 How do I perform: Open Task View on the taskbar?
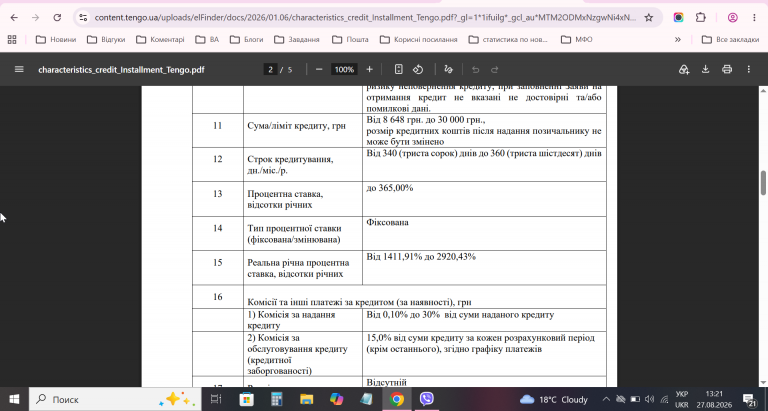pos(216,399)
